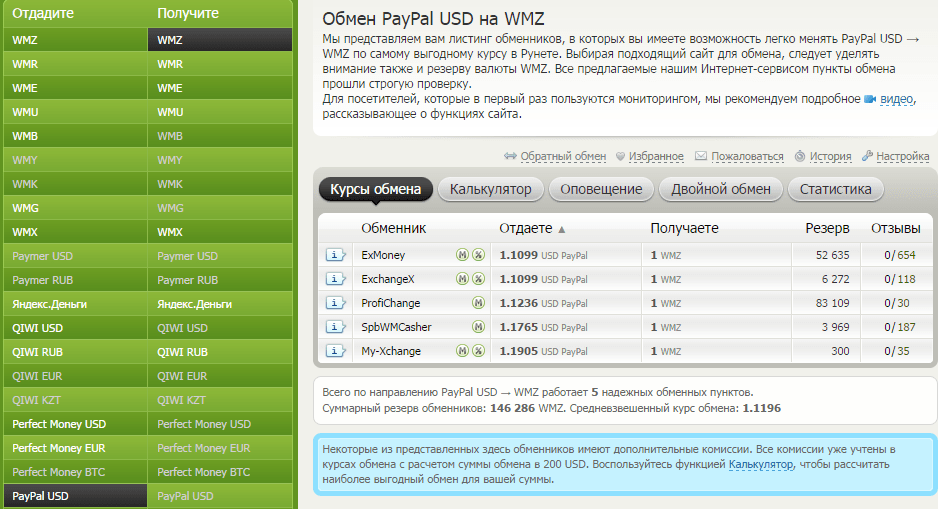Open the Избранное link
The width and height of the screenshot is (938, 509).
[656, 157]
